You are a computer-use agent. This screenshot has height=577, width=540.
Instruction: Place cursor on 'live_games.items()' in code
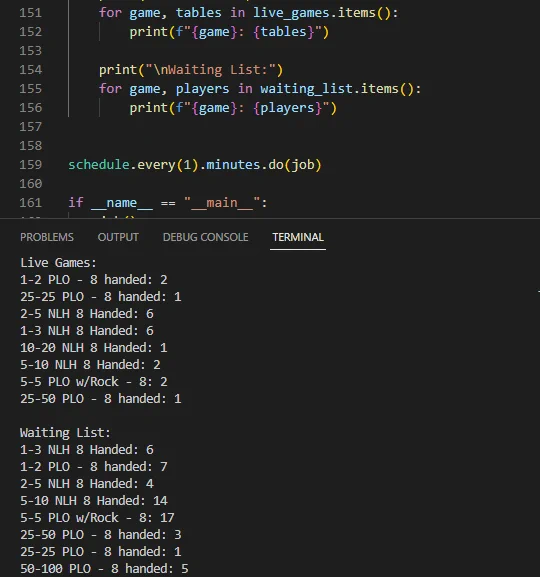point(322,13)
